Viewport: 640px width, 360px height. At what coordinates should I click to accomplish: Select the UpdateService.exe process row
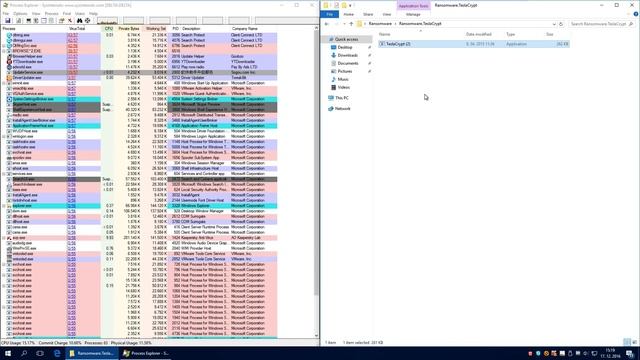(139, 72)
